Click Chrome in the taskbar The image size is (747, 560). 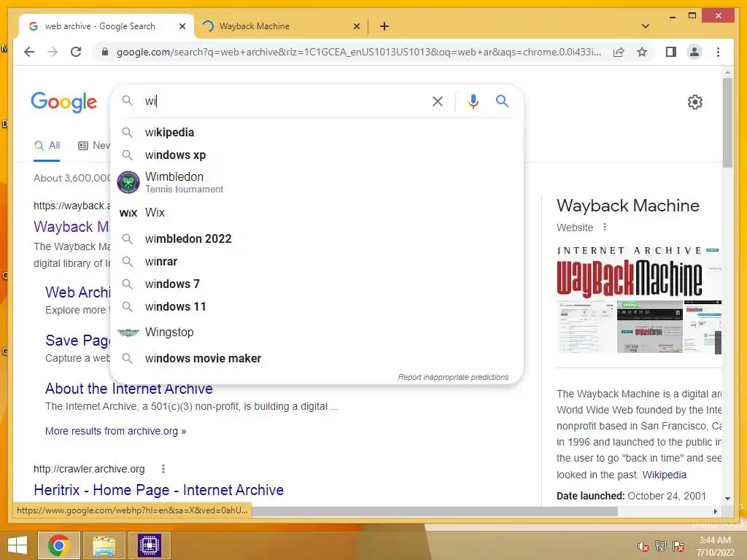58,545
